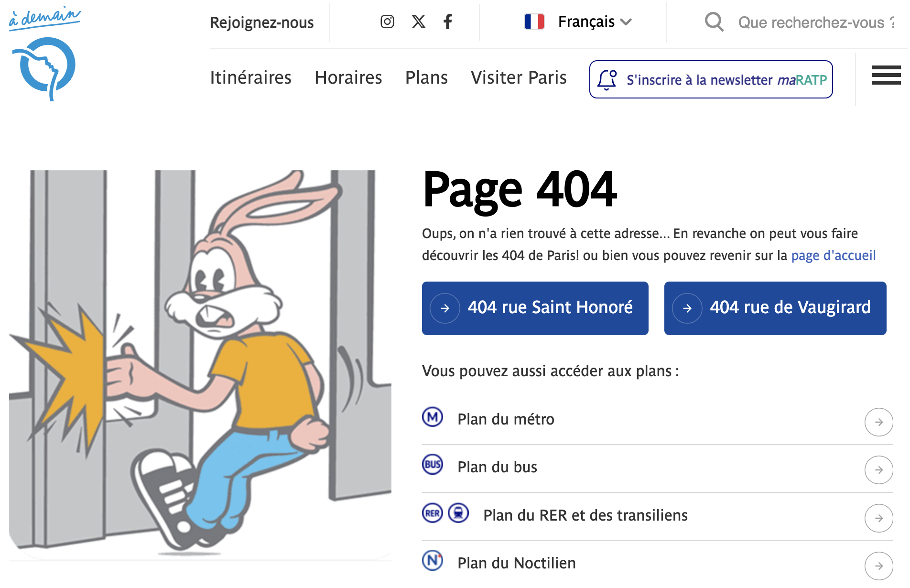This screenshot has width=910, height=588.
Task: Click the transilien train icon
Action: pos(458,513)
